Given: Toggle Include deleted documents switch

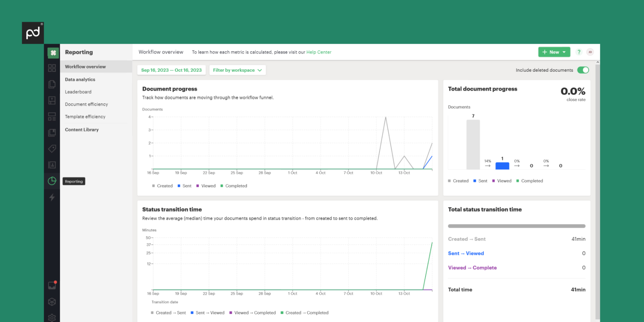Looking at the screenshot, I should click(x=583, y=70).
